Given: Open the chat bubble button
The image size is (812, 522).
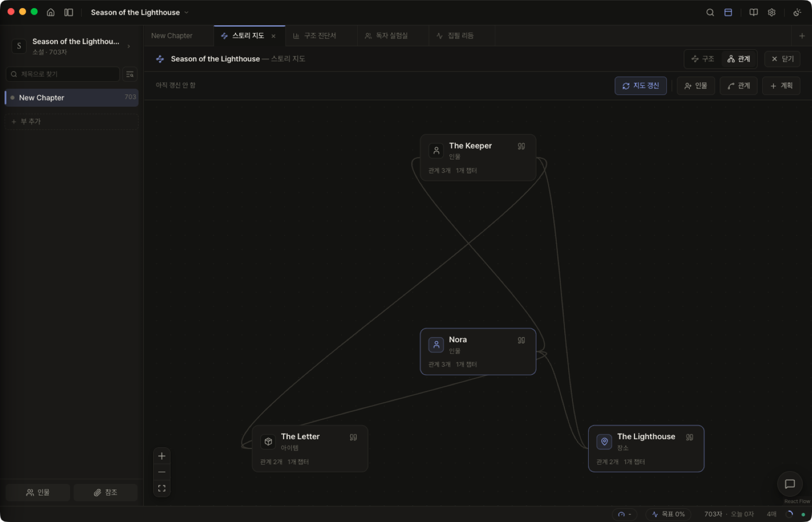Looking at the screenshot, I should (x=790, y=484).
